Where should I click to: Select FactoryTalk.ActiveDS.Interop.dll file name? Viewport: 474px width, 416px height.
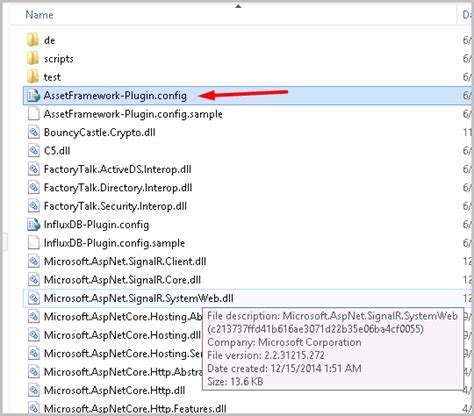(117, 169)
